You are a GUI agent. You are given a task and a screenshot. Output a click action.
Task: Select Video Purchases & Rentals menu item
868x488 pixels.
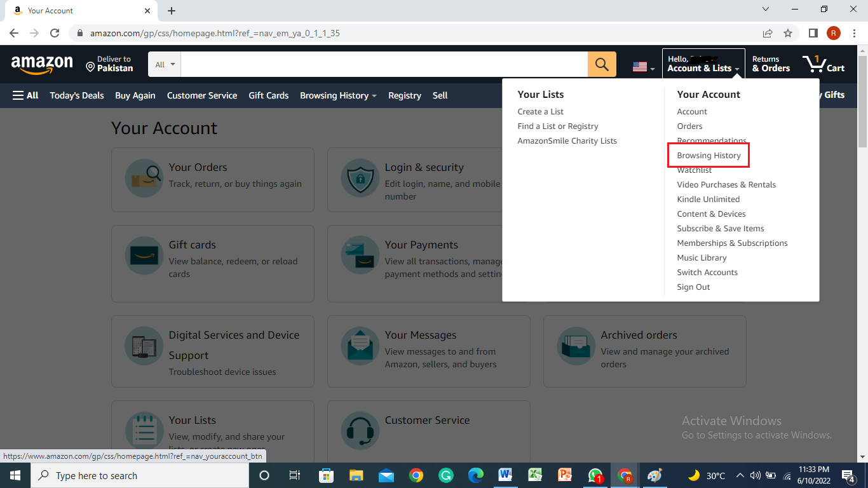pos(726,185)
